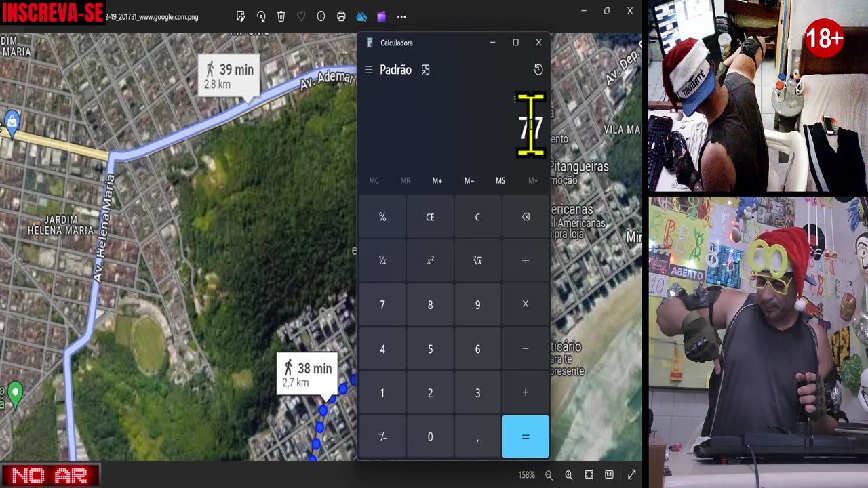Image resolution: width=868 pixels, height=488 pixels.
Task: Minimize the Calculadora window
Action: (492, 43)
